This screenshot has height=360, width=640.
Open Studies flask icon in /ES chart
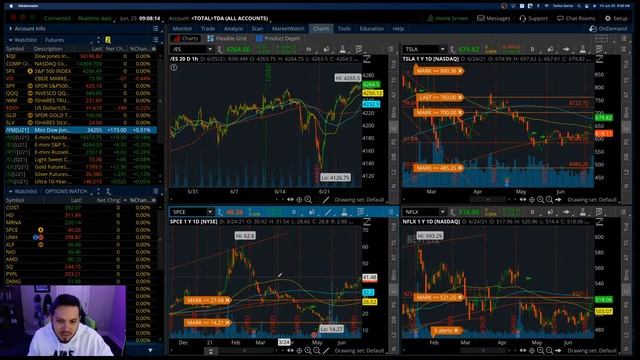(343, 49)
